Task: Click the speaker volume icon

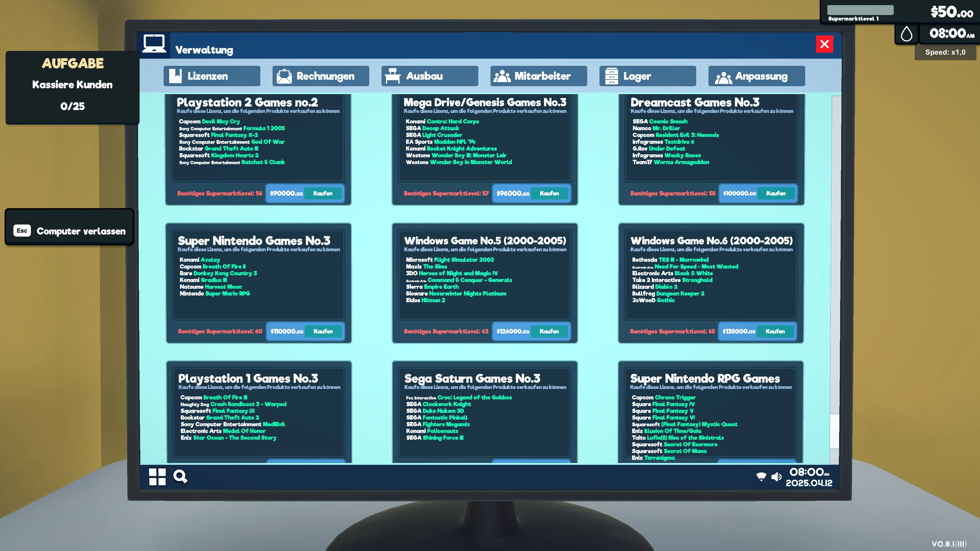Action: pyautogui.click(x=776, y=477)
